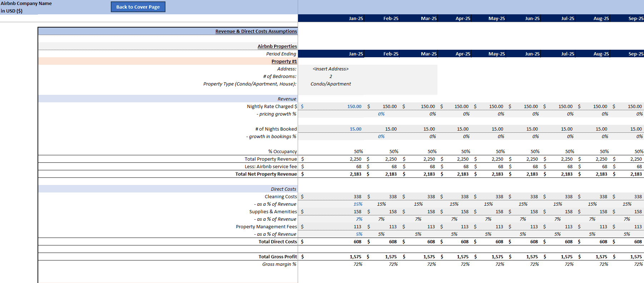Click the # of Nights Booked label
The height and width of the screenshot is (283, 644).
276,129
